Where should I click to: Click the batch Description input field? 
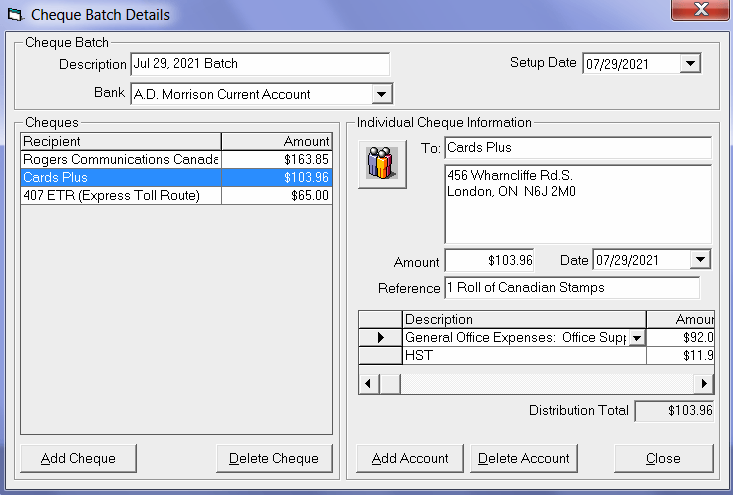[x=260, y=64]
